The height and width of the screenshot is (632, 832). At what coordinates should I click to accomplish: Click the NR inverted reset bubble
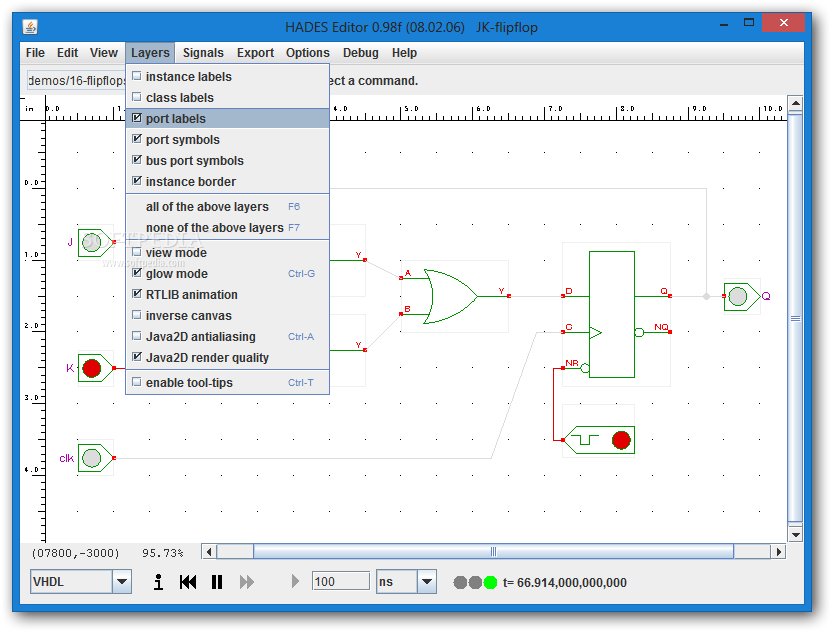[585, 368]
